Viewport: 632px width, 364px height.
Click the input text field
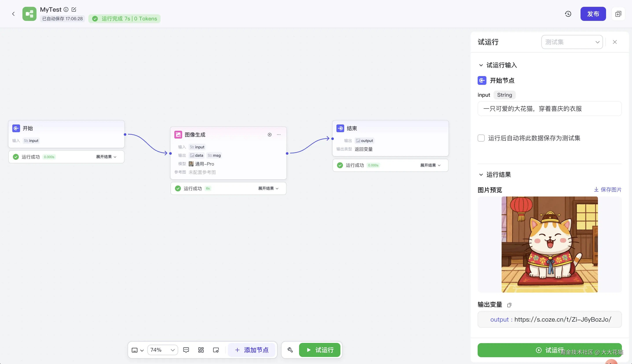coord(549,109)
